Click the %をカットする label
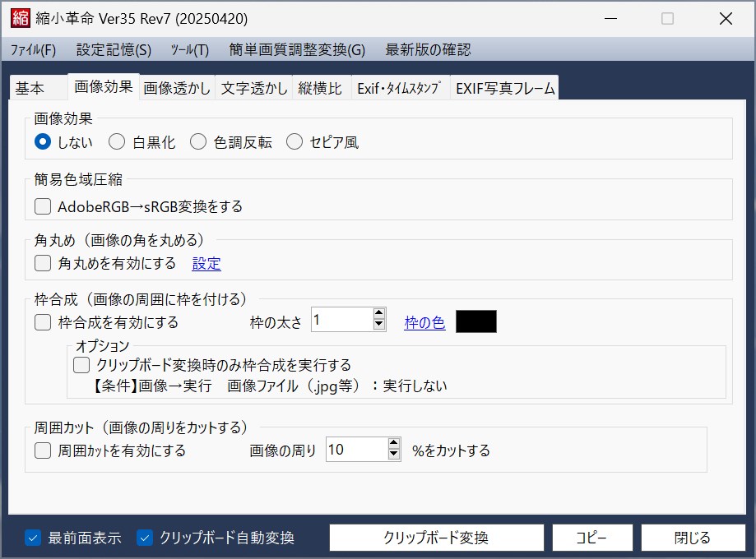 (x=451, y=450)
